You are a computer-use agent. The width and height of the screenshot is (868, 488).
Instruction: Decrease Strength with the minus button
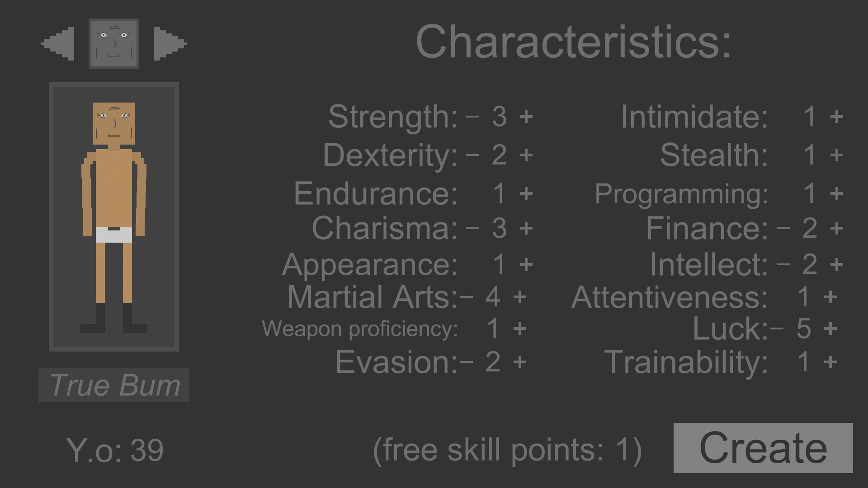tap(472, 117)
